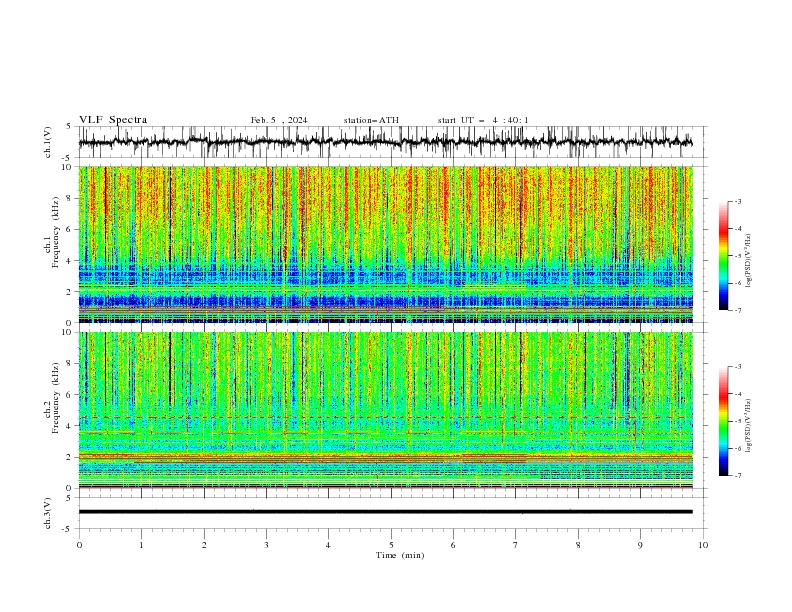Click inside the ch.1 spectrogram panel
Image resolution: width=792 pixels, height=612 pixels.
(385, 244)
